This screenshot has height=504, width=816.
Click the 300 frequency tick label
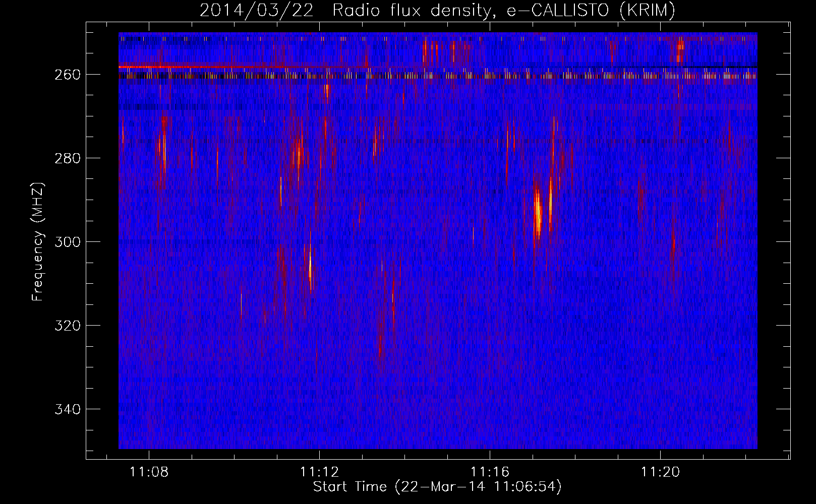coord(67,242)
